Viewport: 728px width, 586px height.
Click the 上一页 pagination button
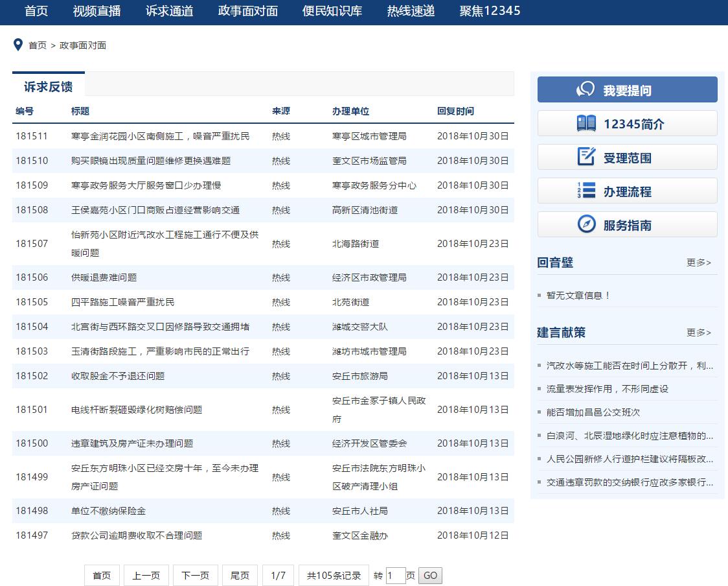[146, 576]
